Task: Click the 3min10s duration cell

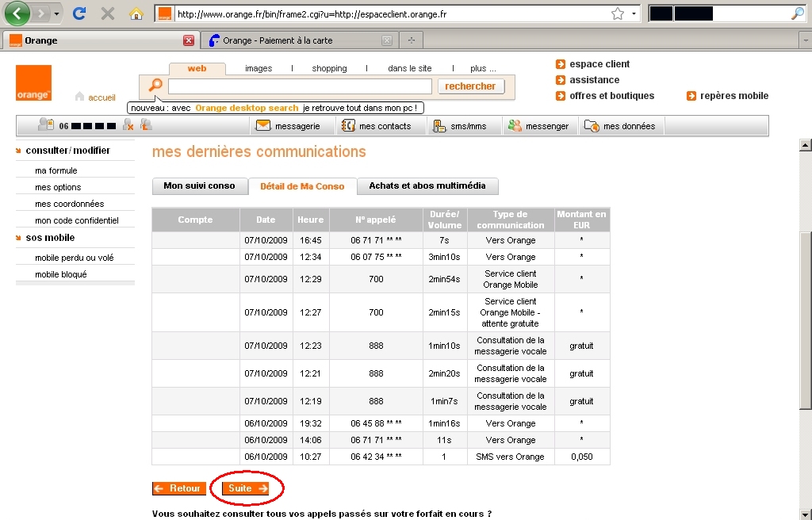Action: click(444, 257)
